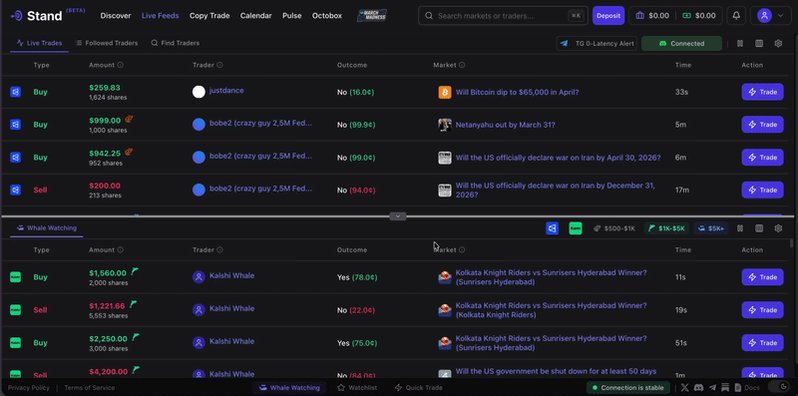Screen dimensions: 798x396
Task: Click the Market info icon in Live Trades header
Action: tap(462, 65)
